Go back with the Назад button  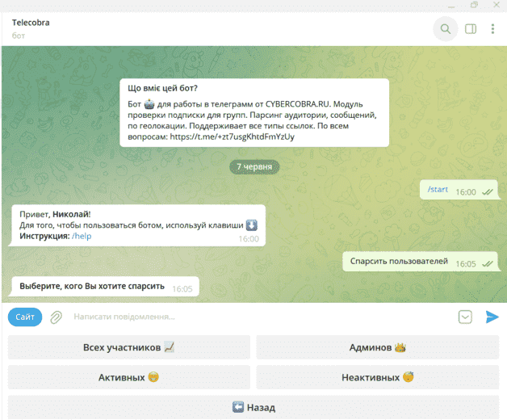(x=253, y=407)
